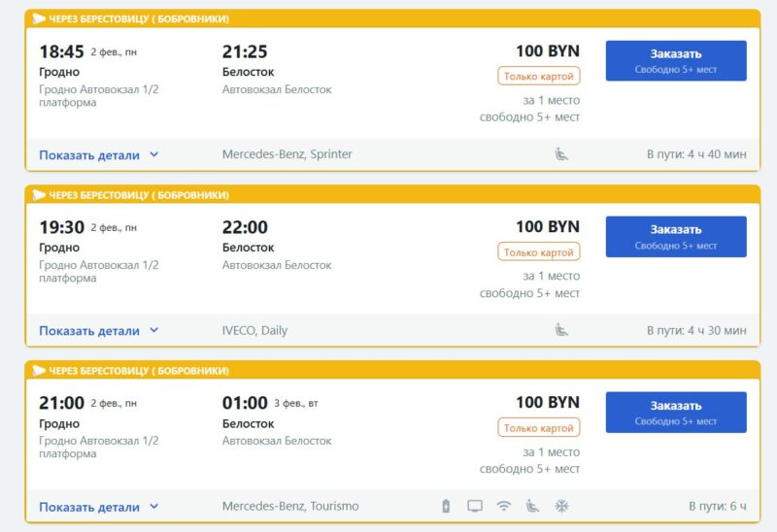
Task: Click 'Только картой' badge on the 21:00 trip
Action: (x=539, y=428)
